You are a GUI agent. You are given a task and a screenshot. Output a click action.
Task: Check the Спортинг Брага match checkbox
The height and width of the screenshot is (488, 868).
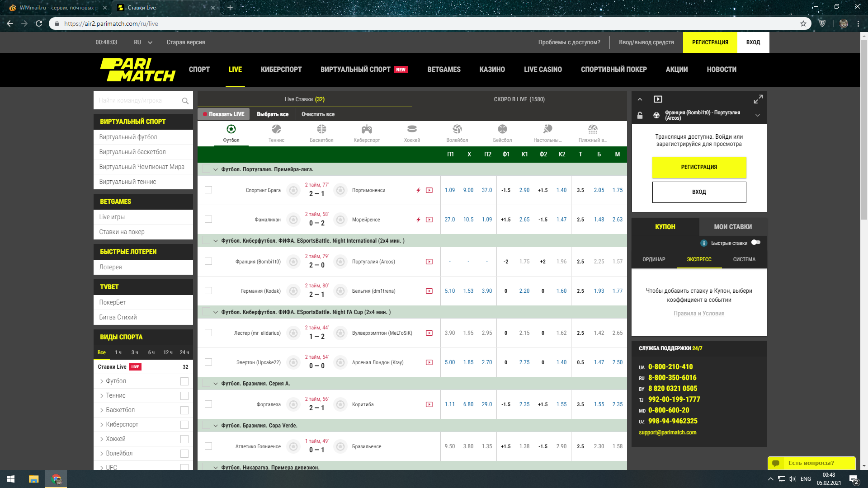(208, 190)
